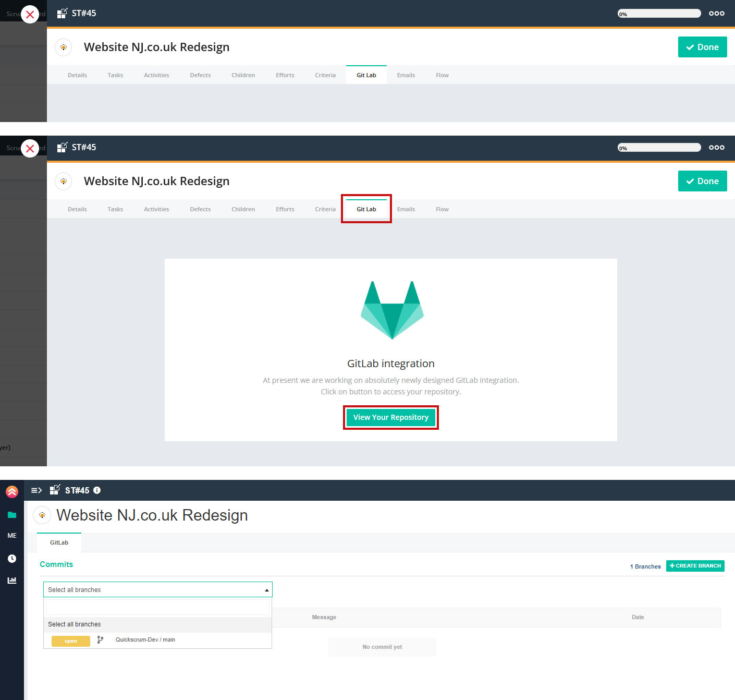Open the Tasks tab in middle screenshot
This screenshot has height=700, width=735.
(x=115, y=209)
